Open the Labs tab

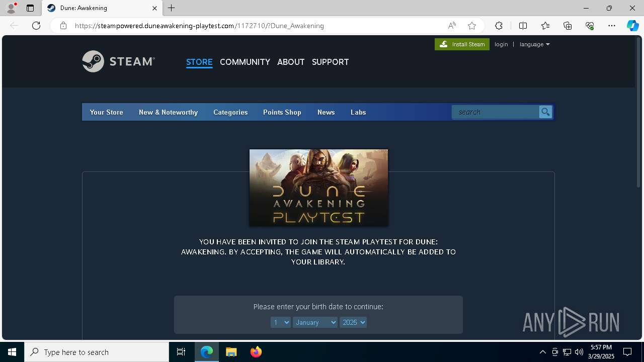358,112
